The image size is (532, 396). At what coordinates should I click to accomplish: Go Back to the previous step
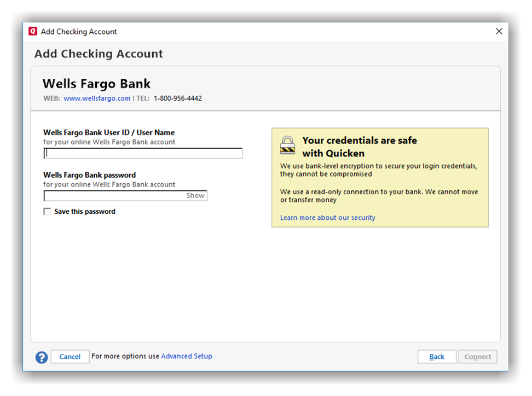pyautogui.click(x=437, y=357)
